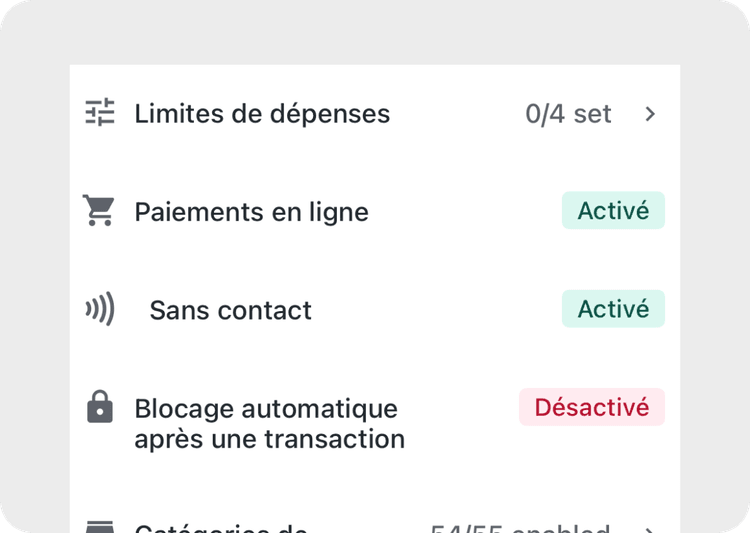This screenshot has width=750, height=533.
Task: Click the spending limits sliders icon
Action: (99, 112)
